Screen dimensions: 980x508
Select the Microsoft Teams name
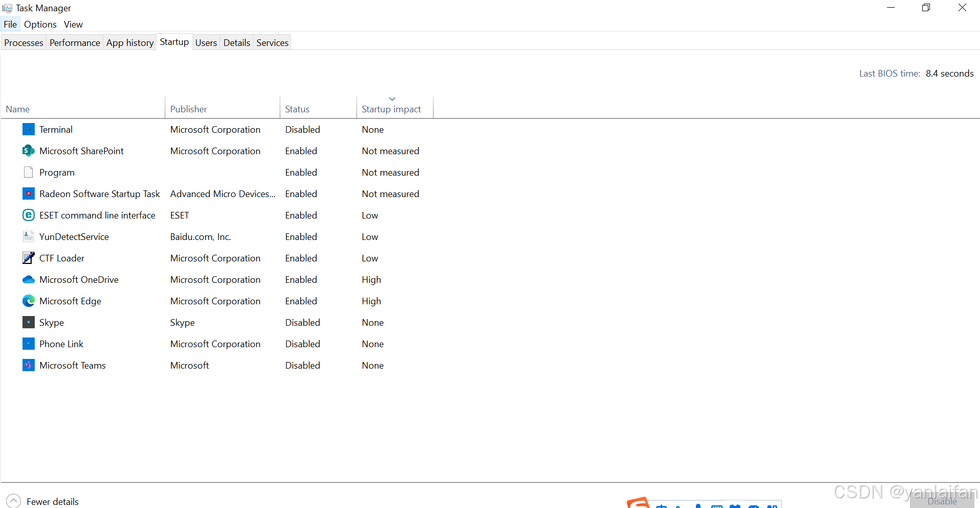pyautogui.click(x=73, y=366)
